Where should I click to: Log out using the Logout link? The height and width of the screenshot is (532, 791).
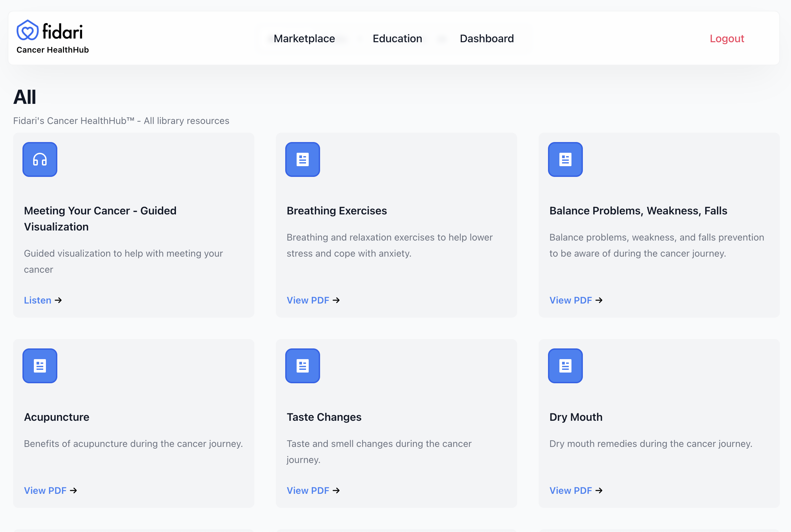(727, 39)
